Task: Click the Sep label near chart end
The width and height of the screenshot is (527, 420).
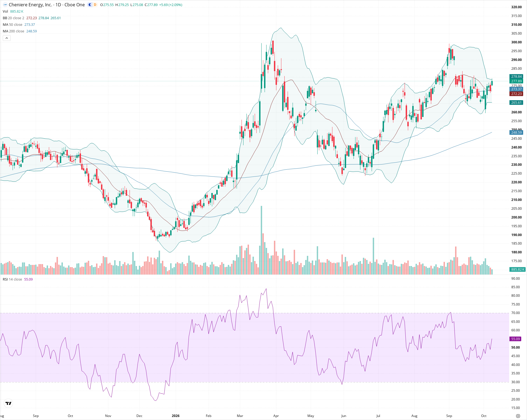Action: point(449,416)
